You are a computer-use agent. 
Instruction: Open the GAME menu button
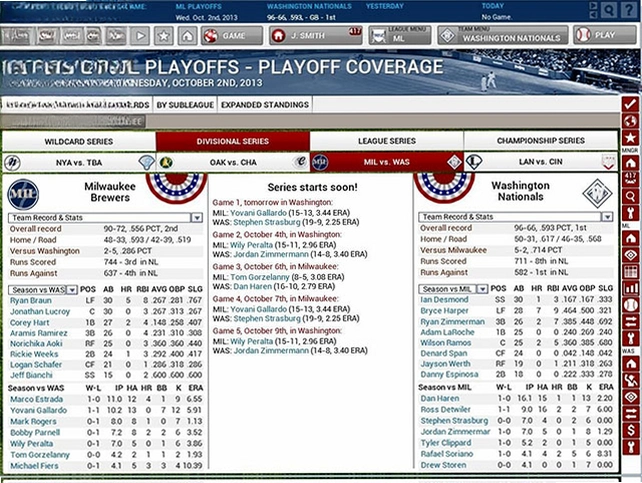pyautogui.click(x=232, y=36)
